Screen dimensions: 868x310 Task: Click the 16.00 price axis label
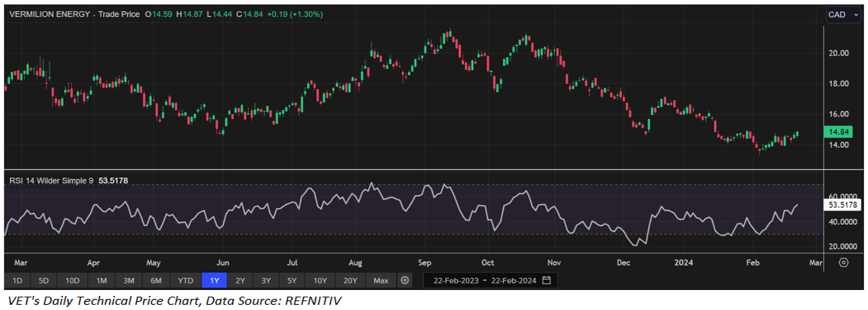click(838, 114)
